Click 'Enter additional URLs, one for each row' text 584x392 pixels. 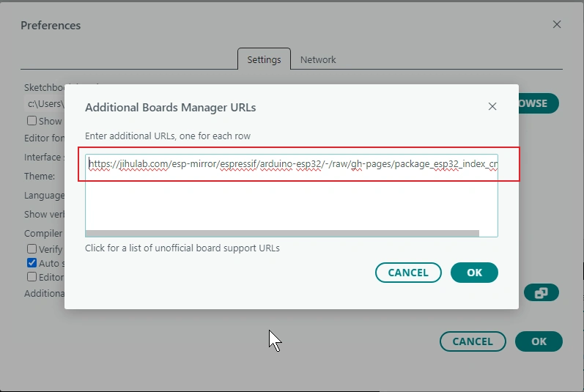[x=168, y=136]
